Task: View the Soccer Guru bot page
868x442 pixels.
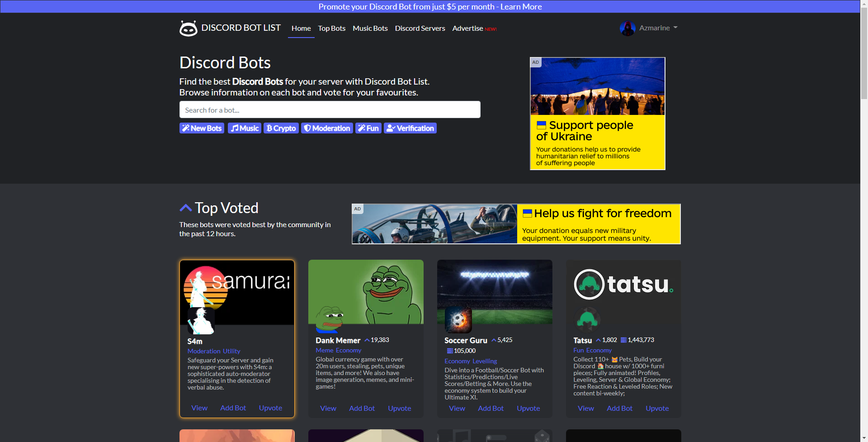Action: click(457, 408)
